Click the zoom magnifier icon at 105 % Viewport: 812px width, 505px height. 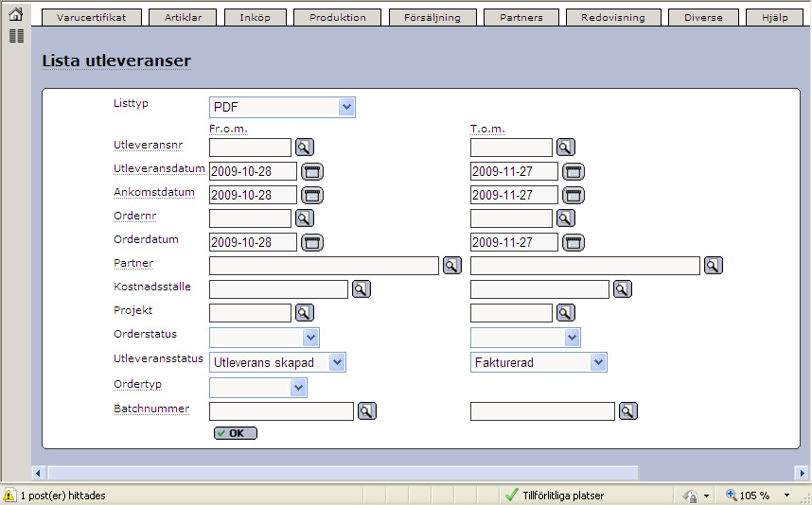coord(732,496)
